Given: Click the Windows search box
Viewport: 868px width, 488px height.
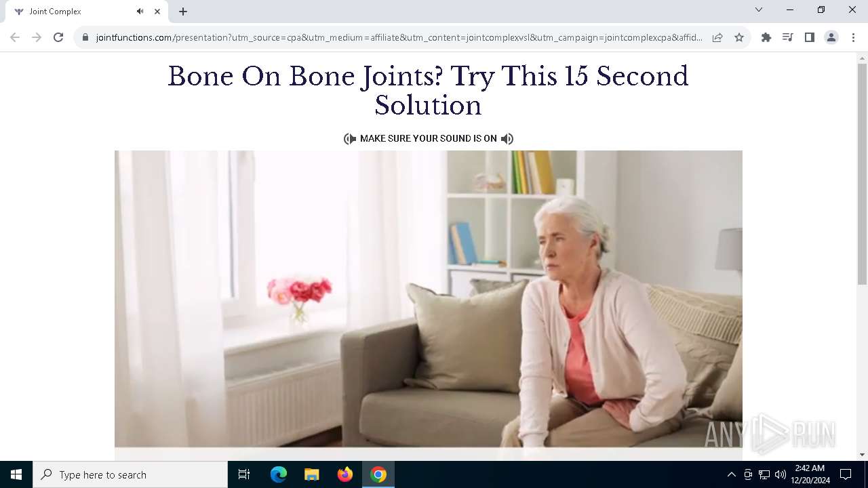Looking at the screenshot, I should [x=130, y=474].
